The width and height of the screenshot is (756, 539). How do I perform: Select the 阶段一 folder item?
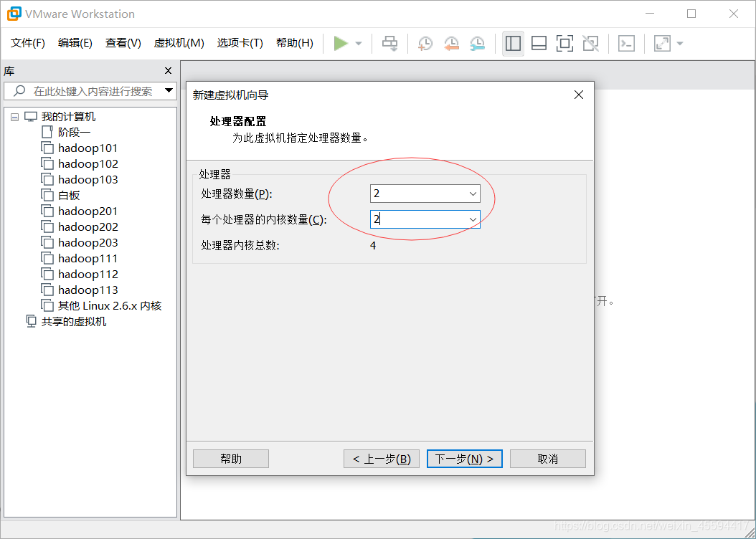(75, 132)
